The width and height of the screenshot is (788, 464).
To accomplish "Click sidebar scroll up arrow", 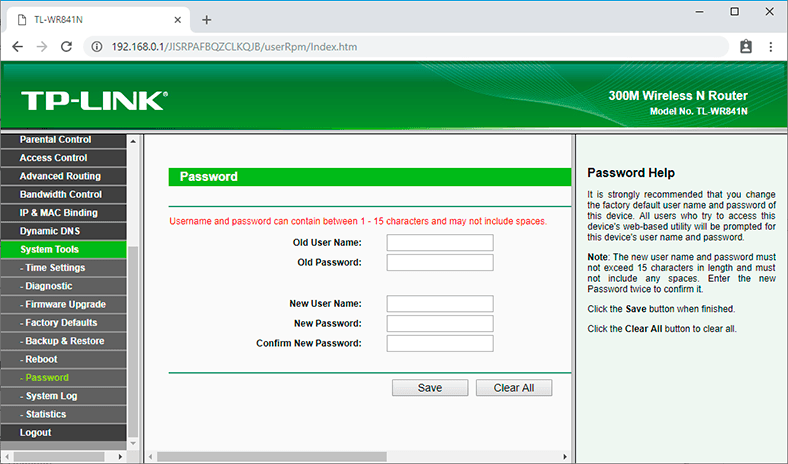I will [133, 141].
